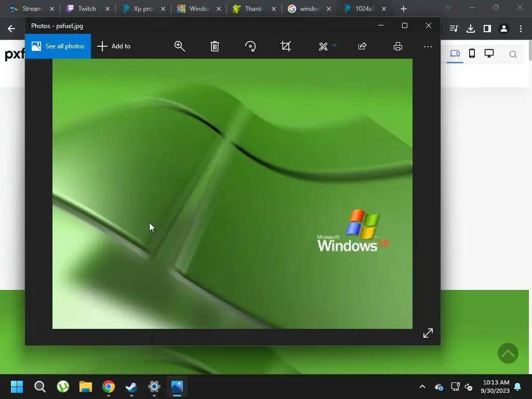Open Chrome downloads icon
The height and width of the screenshot is (399, 532).
471,29
